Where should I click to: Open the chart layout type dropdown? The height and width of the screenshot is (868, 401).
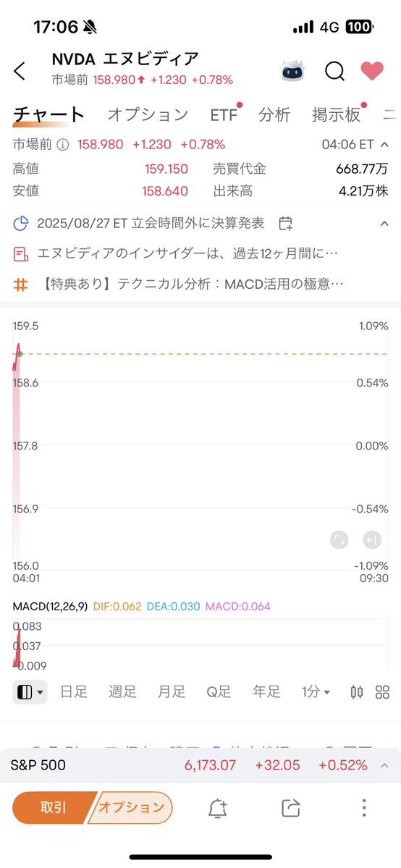(x=30, y=692)
